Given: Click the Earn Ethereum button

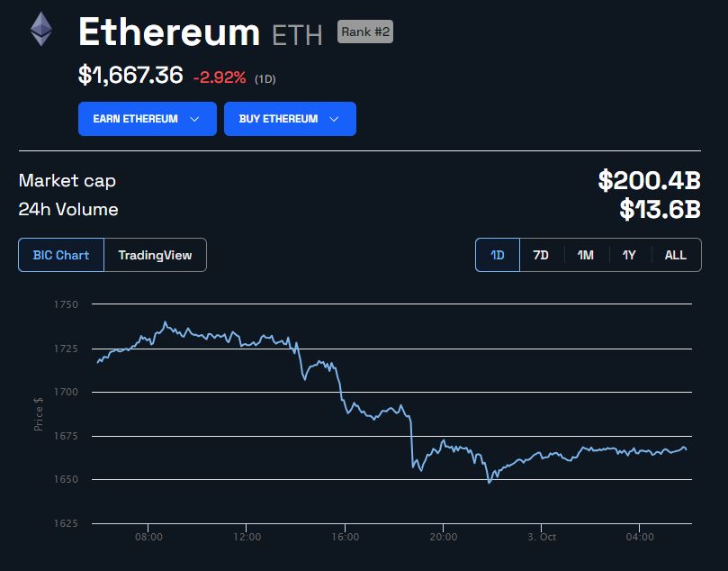Looking at the screenshot, I should 148,119.
